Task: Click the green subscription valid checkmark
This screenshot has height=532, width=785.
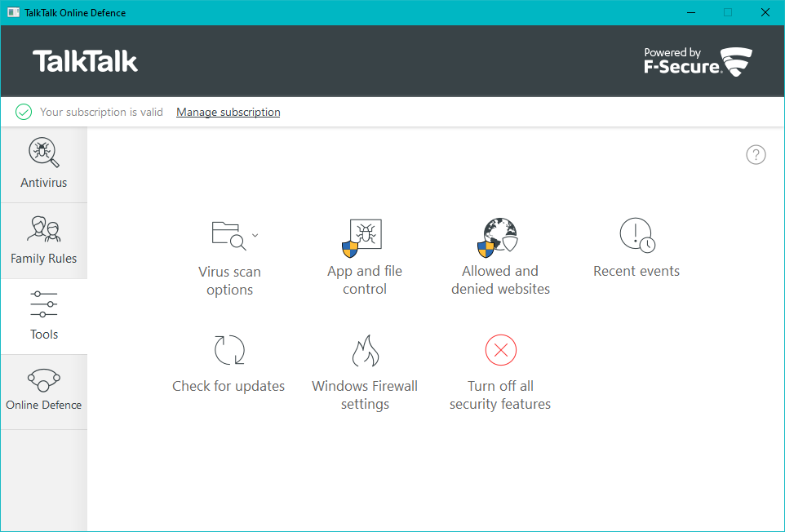Action: (24, 113)
